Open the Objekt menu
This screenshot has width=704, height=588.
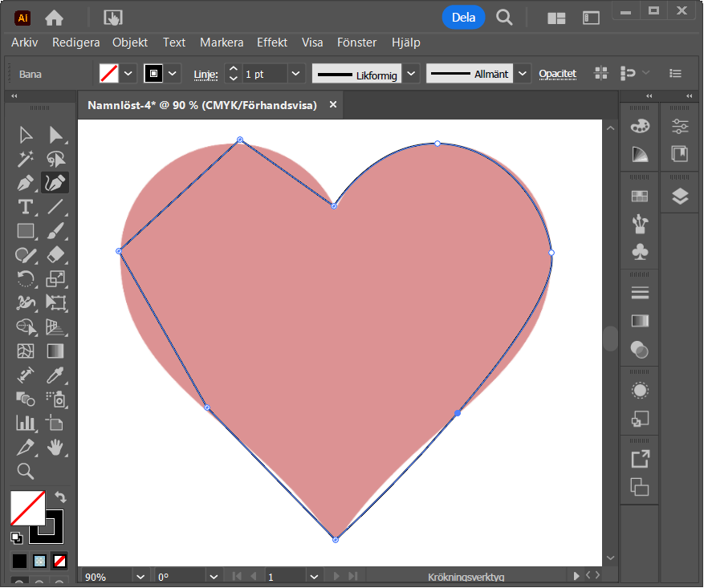(x=130, y=43)
